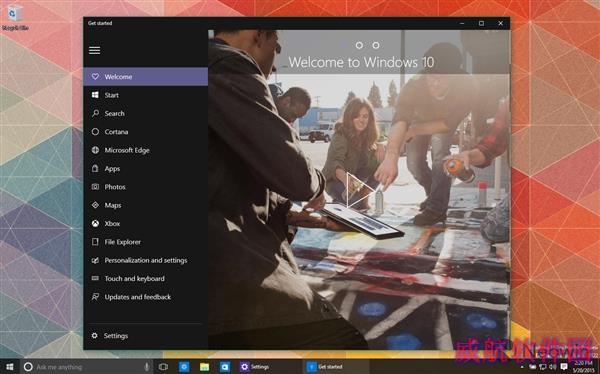Viewport: 600px width, 374px height.
Task: Select the middle page indicator dot
Action: tap(359, 46)
